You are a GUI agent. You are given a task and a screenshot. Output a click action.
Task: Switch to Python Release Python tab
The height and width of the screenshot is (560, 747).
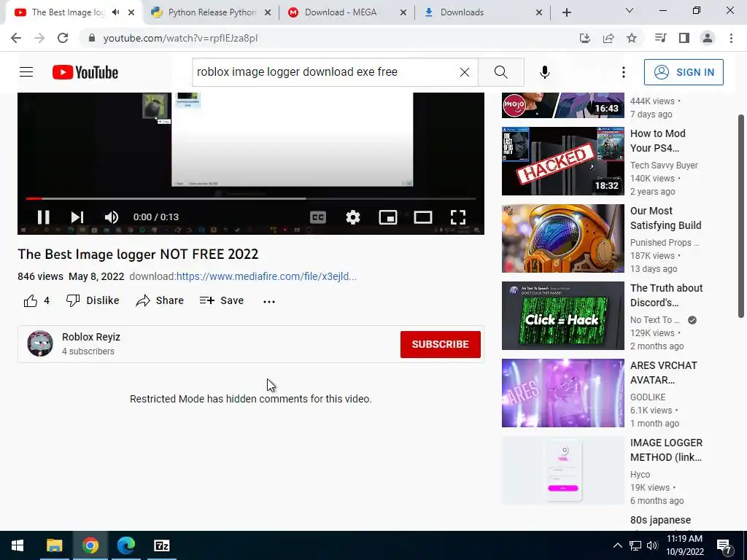pyautogui.click(x=212, y=12)
